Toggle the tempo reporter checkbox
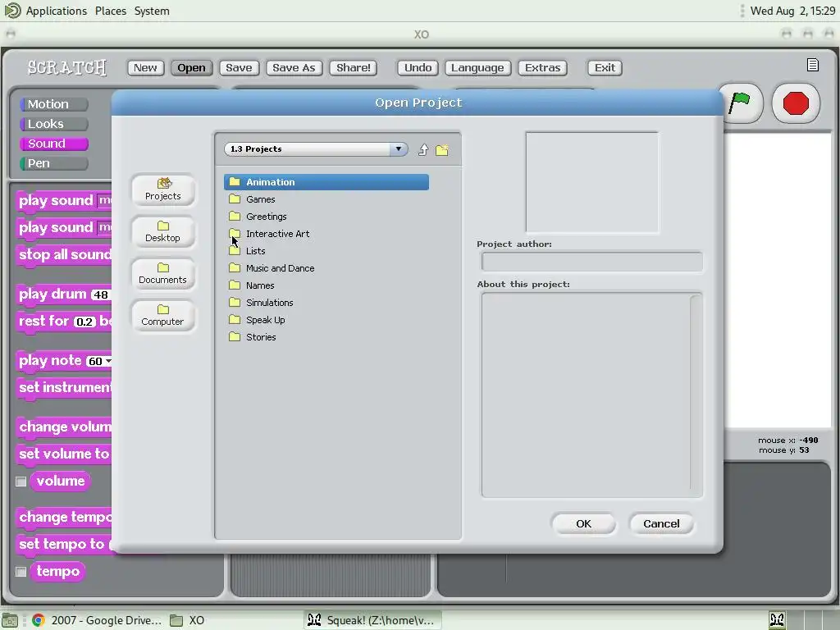 coord(21,572)
